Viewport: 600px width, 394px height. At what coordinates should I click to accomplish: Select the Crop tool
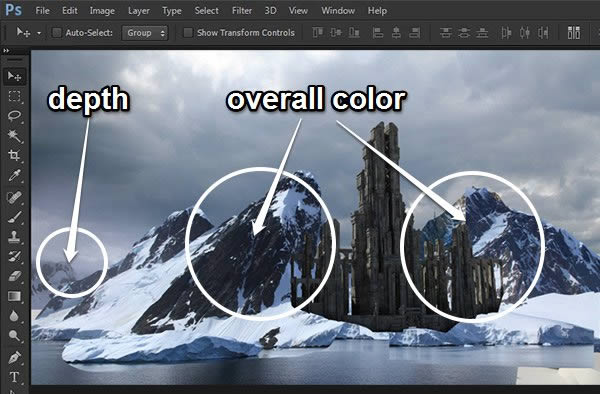15,155
